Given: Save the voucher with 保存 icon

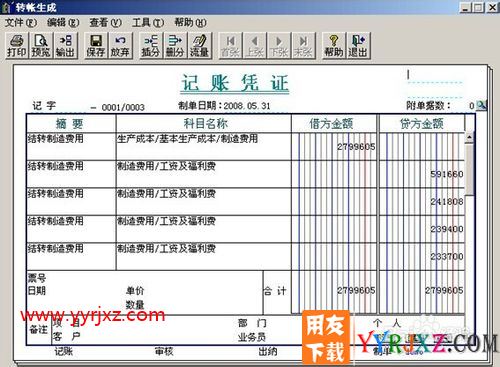Looking at the screenshot, I should (96, 46).
